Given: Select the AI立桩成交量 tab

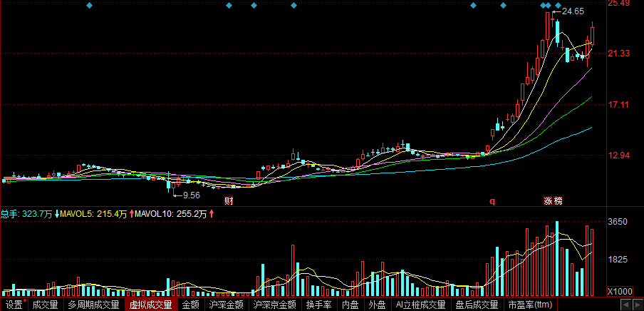Looking at the screenshot, I should (420, 305).
